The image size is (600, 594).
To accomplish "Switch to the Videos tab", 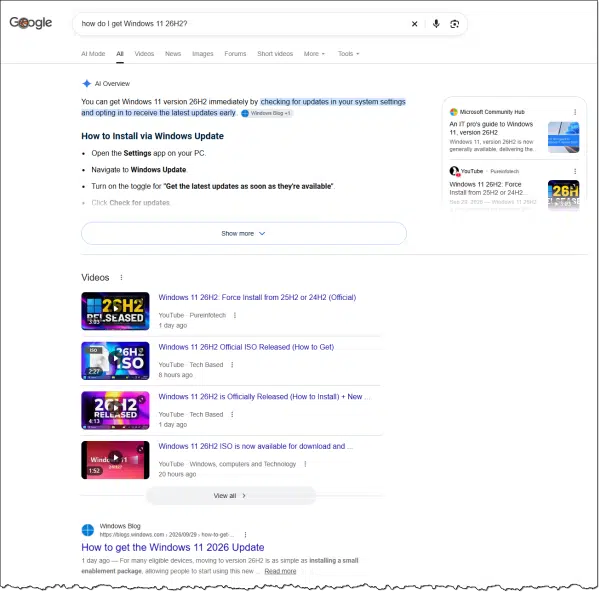I will click(144, 54).
